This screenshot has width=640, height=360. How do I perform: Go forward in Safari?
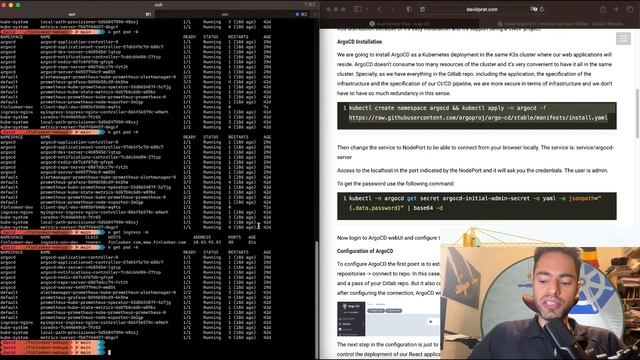pyautogui.click(x=391, y=9)
